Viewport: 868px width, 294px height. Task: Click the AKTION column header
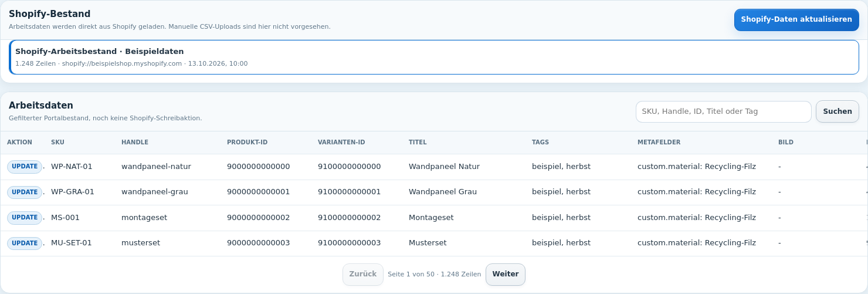click(x=19, y=143)
